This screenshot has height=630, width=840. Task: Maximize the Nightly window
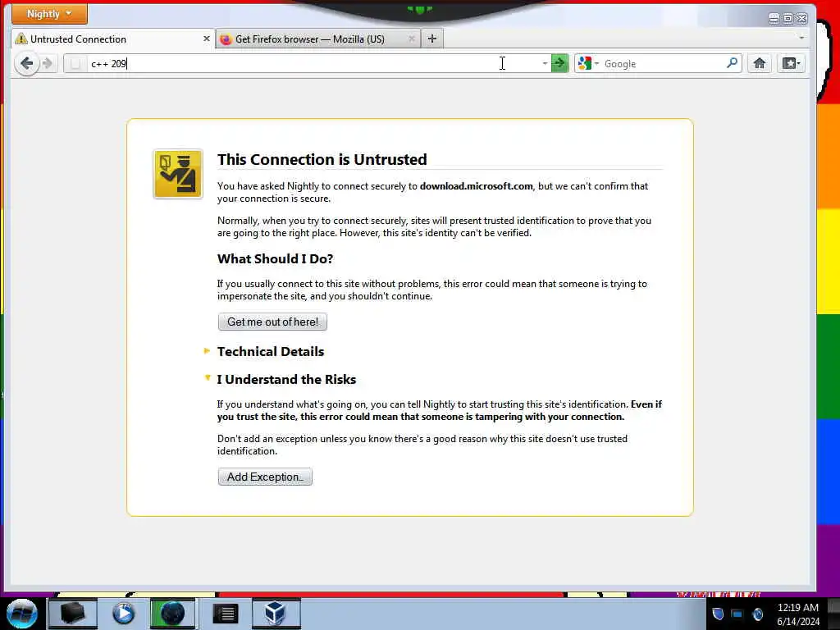pos(788,19)
